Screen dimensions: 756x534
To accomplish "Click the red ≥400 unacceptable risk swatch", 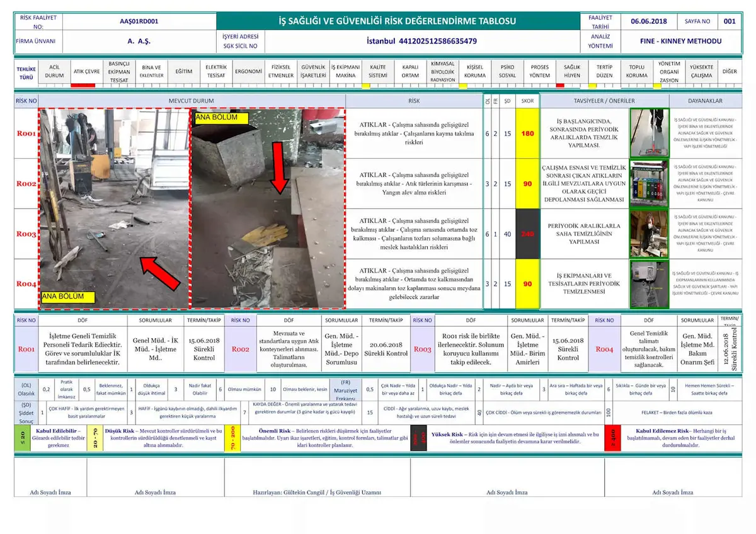I will point(612,439).
